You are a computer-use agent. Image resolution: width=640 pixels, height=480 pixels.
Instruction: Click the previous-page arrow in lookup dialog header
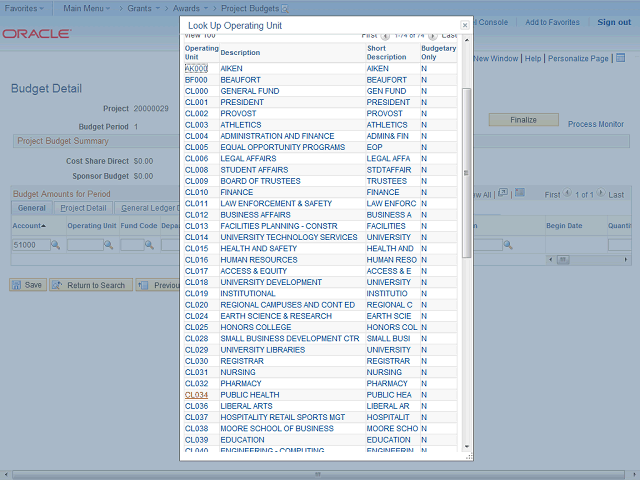pyautogui.click(x=385, y=36)
